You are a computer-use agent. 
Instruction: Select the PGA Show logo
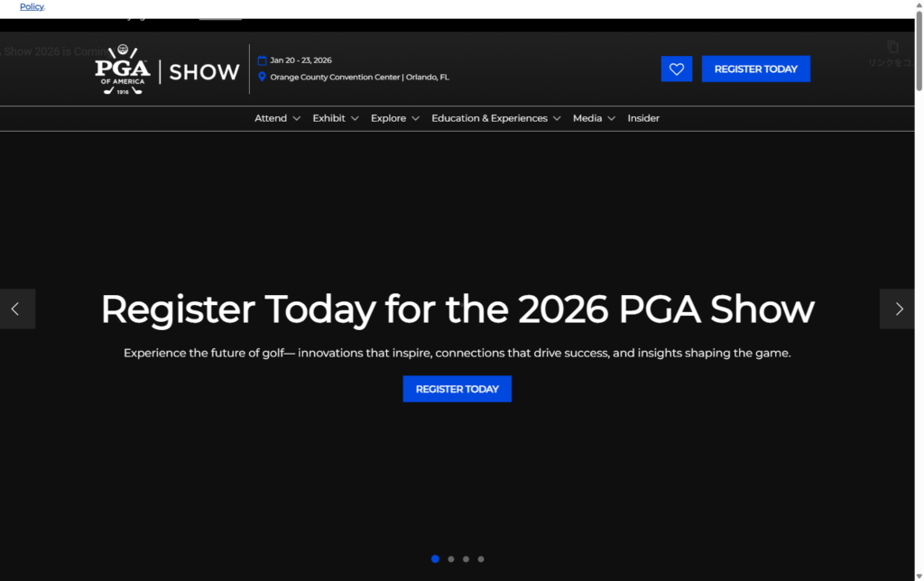(167, 70)
